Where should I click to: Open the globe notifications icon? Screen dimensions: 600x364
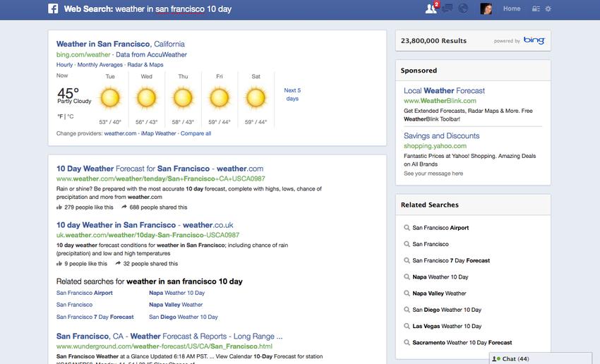pyautogui.click(x=463, y=9)
